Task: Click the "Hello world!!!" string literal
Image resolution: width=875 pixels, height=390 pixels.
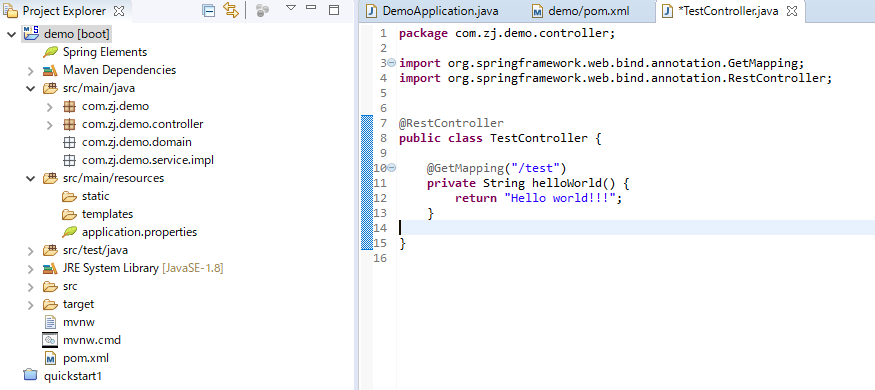Action: [x=560, y=198]
